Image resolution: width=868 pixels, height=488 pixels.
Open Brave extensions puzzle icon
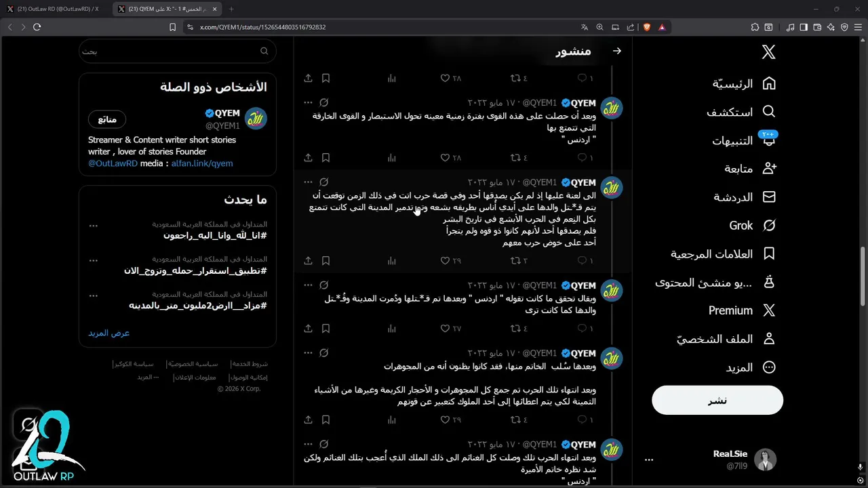(x=755, y=27)
